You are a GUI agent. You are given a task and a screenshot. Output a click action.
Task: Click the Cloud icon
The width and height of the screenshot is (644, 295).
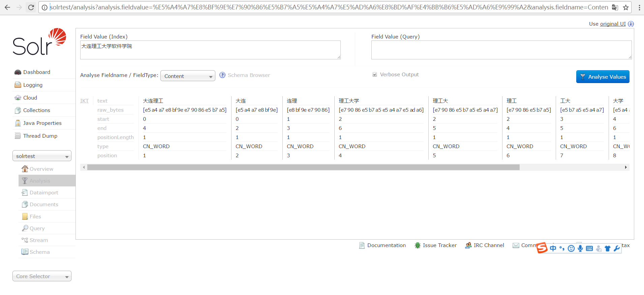18,98
